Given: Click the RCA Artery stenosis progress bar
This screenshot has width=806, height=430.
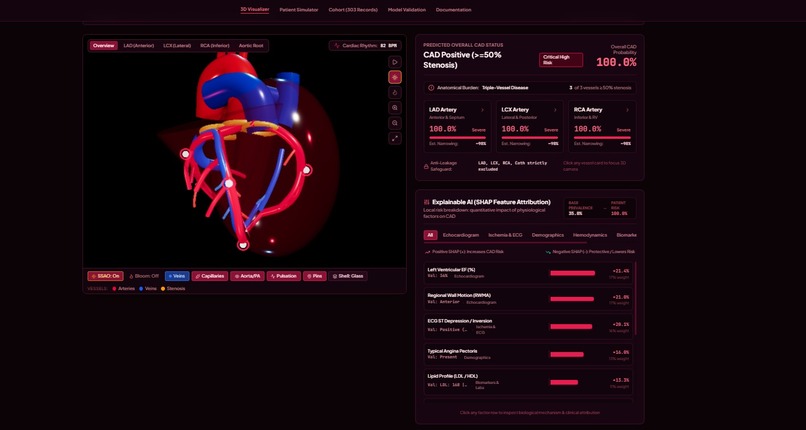Looking at the screenshot, I should point(602,138).
